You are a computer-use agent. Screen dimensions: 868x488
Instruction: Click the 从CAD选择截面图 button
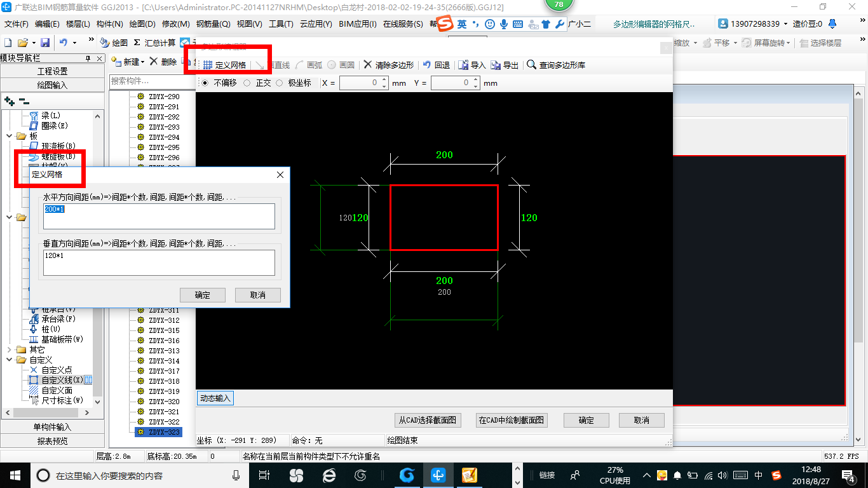click(x=428, y=420)
